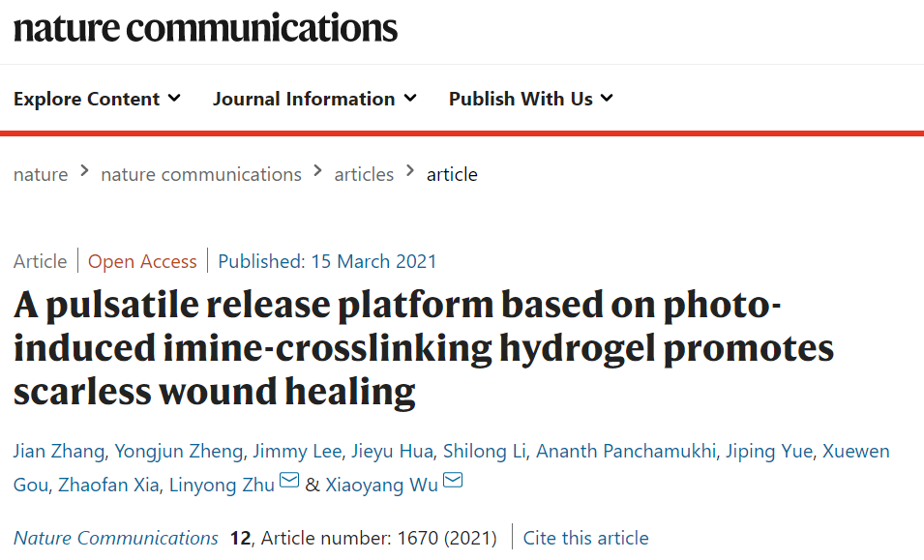Open the Journal Information dropdown menu
924x560 pixels.
pyautogui.click(x=314, y=99)
